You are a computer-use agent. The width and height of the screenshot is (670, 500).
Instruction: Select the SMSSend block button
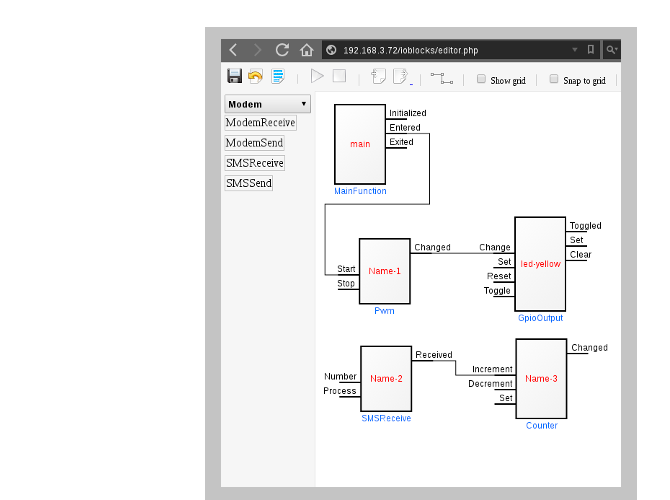249,183
